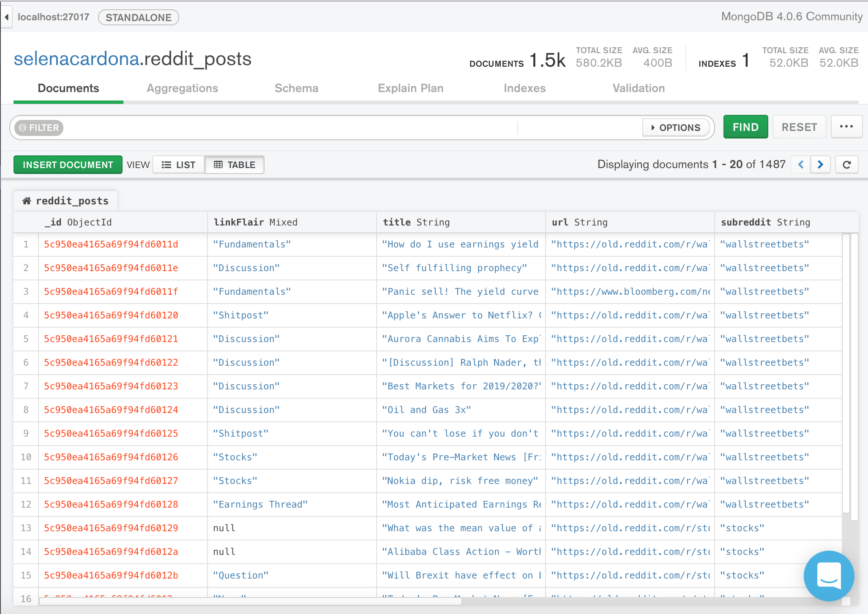Collapse the sidebar with the left arrow

pyautogui.click(x=7, y=17)
